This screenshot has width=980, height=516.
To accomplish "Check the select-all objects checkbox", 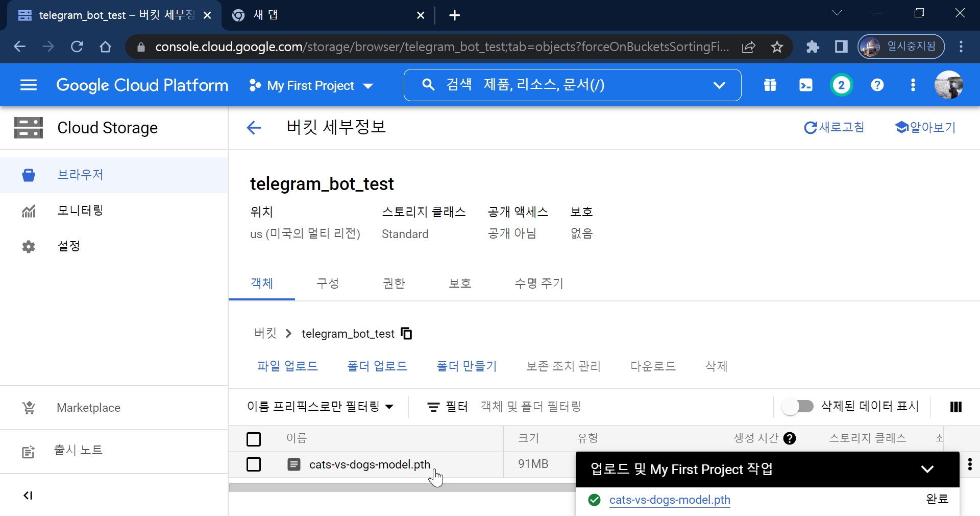I will 254,439.
